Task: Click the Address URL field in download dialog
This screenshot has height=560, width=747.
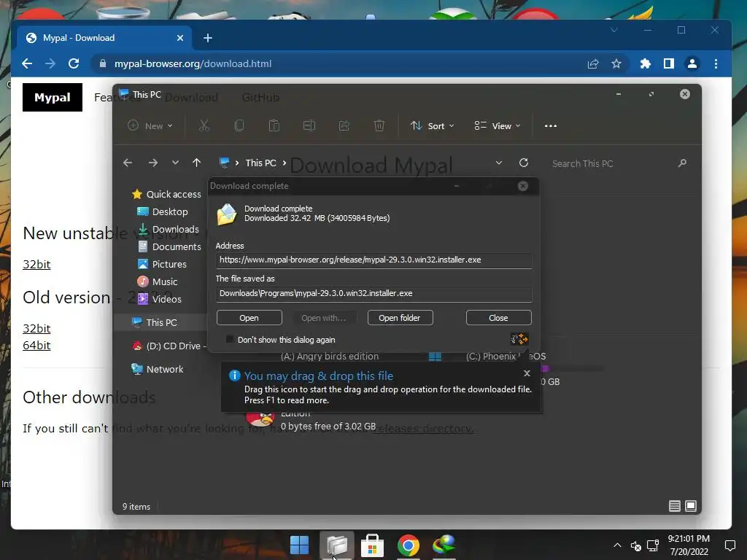Action: (x=374, y=260)
